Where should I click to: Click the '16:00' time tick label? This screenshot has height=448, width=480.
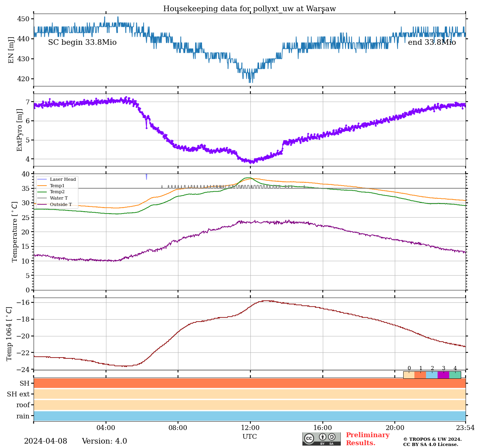click(323, 428)
